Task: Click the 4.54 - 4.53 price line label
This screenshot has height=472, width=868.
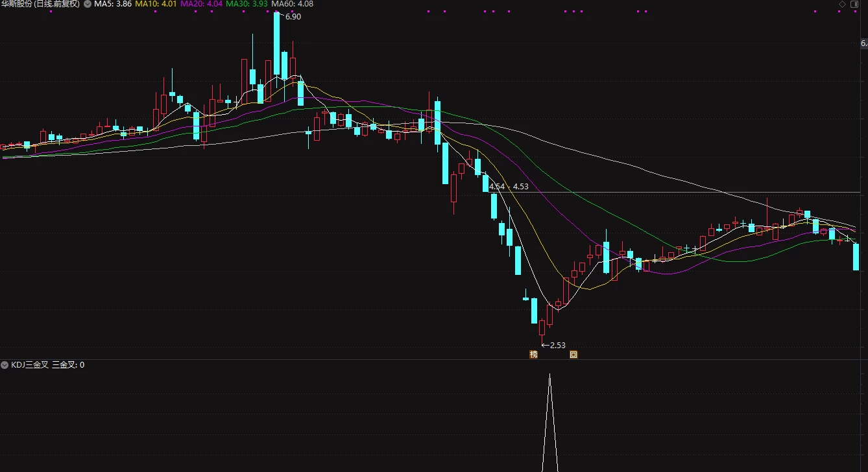Action: (x=509, y=187)
